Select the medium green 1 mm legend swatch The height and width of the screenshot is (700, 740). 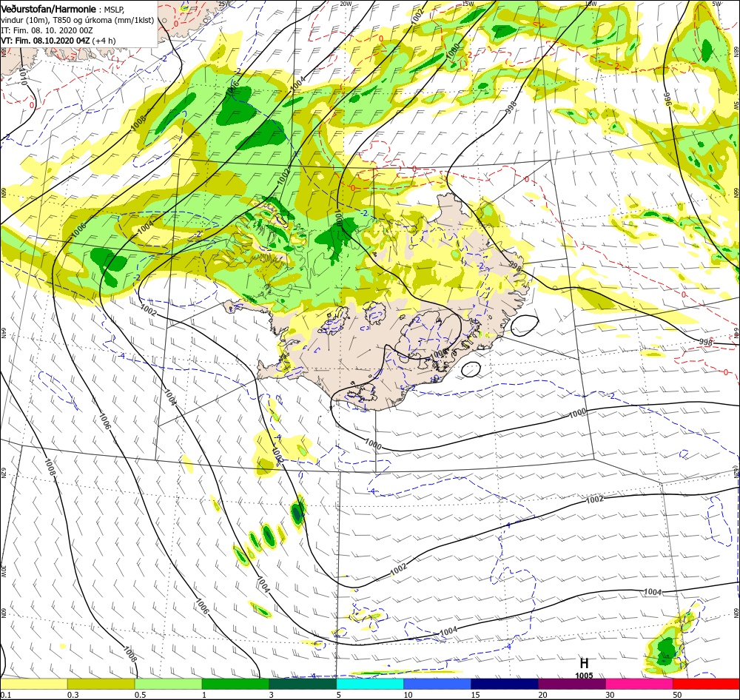click(x=235, y=684)
